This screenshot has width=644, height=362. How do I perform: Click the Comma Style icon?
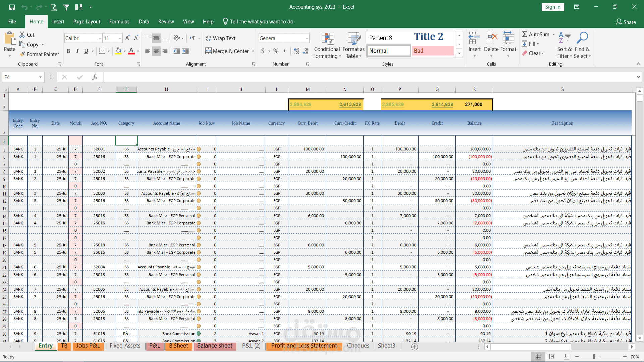[284, 51]
